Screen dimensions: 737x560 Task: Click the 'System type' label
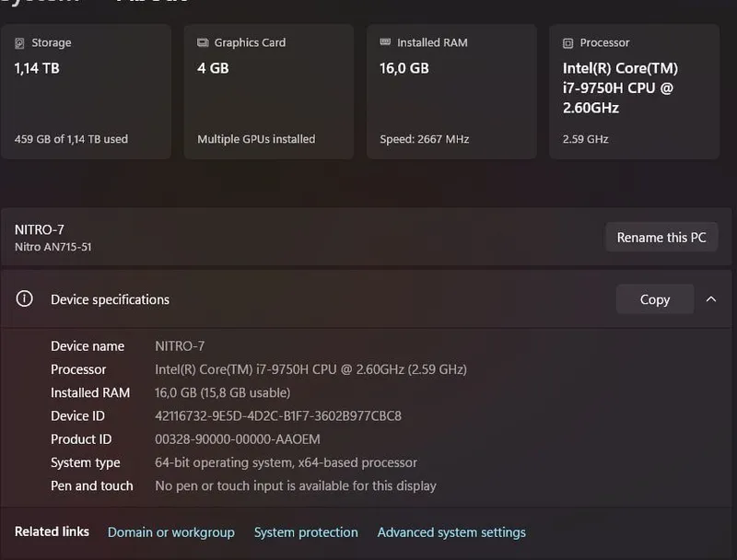pyautogui.click(x=86, y=462)
